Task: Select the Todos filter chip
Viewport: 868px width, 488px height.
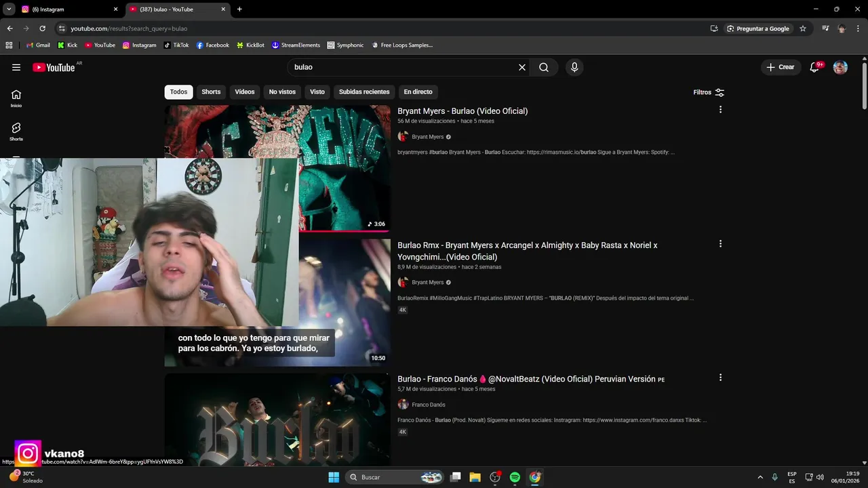Action: tap(178, 91)
